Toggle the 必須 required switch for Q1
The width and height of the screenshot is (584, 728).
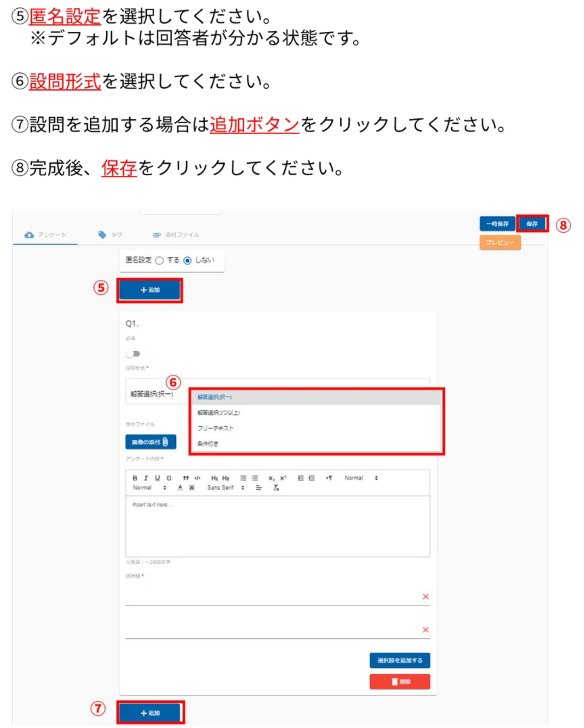click(x=133, y=354)
